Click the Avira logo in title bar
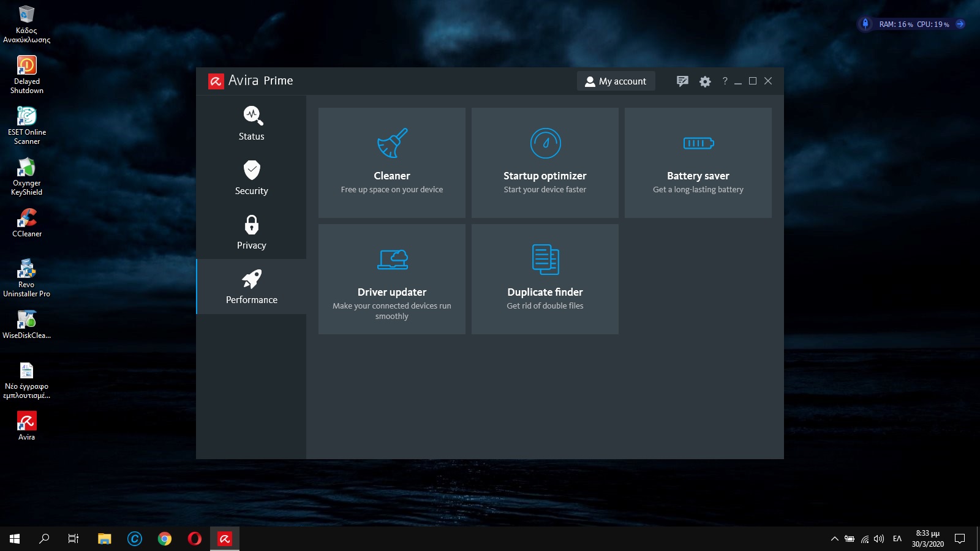The width and height of the screenshot is (980, 551). coord(216,81)
